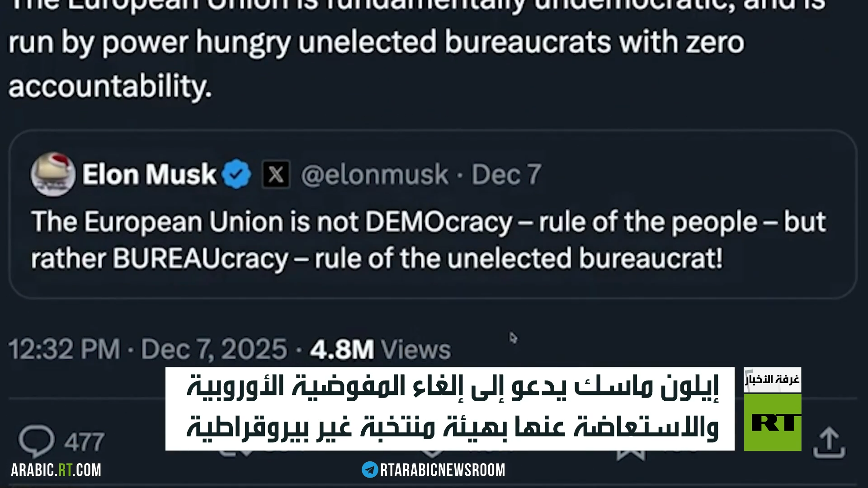Click the 12:32 PM Dec 7, 2025 timestamp
Screen dimensions: 868x488
pos(147,349)
